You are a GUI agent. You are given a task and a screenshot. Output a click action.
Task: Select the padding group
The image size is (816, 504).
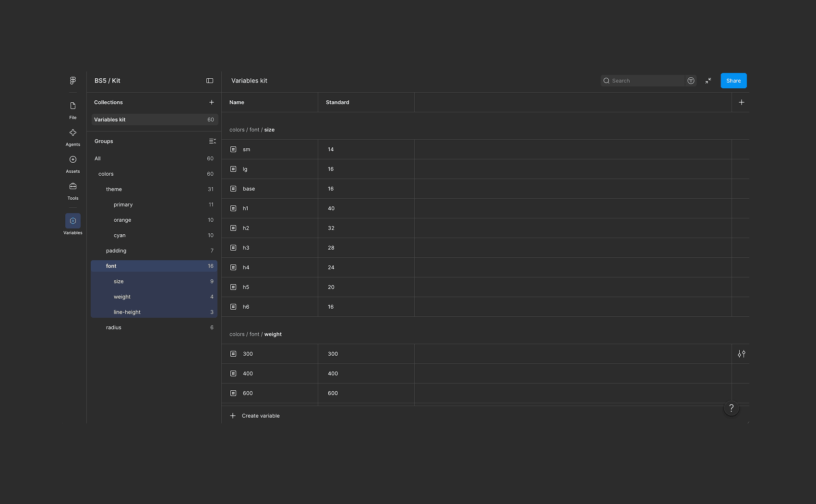pos(154,251)
